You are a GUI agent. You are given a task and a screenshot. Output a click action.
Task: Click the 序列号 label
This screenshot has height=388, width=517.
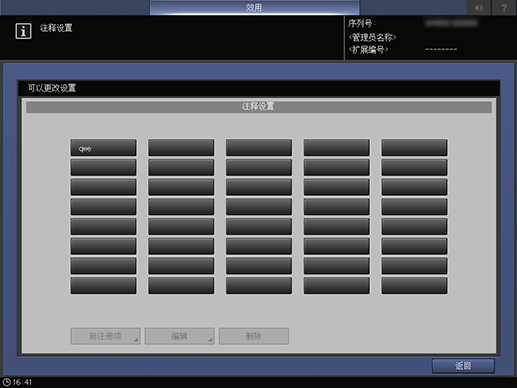point(362,23)
